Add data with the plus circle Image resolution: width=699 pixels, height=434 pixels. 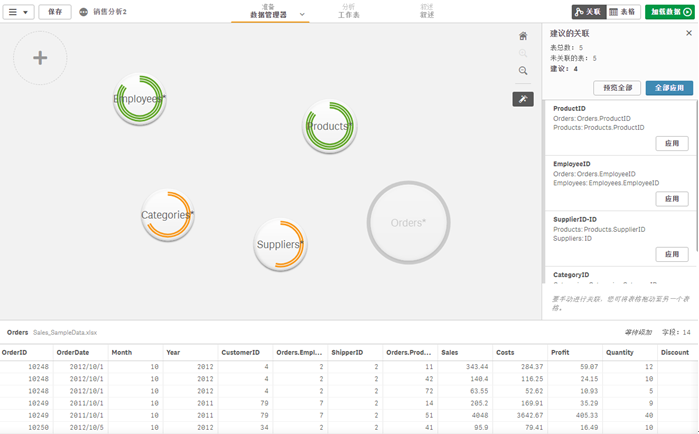point(40,58)
